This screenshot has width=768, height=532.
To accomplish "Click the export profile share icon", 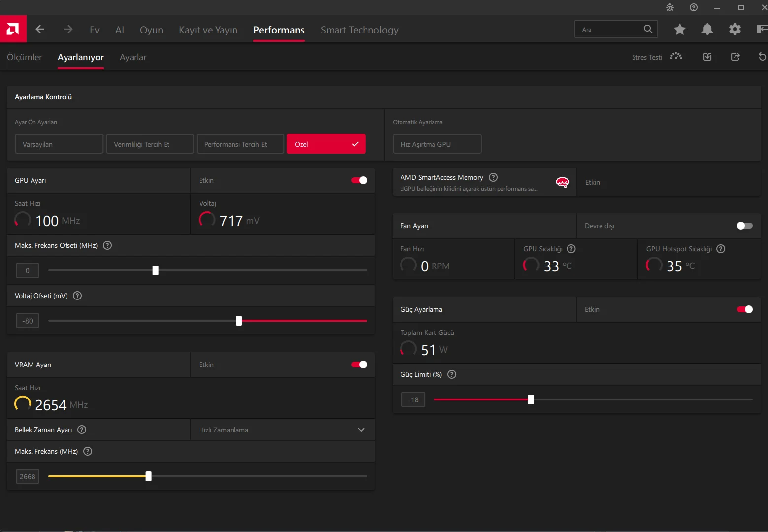I will coord(735,57).
